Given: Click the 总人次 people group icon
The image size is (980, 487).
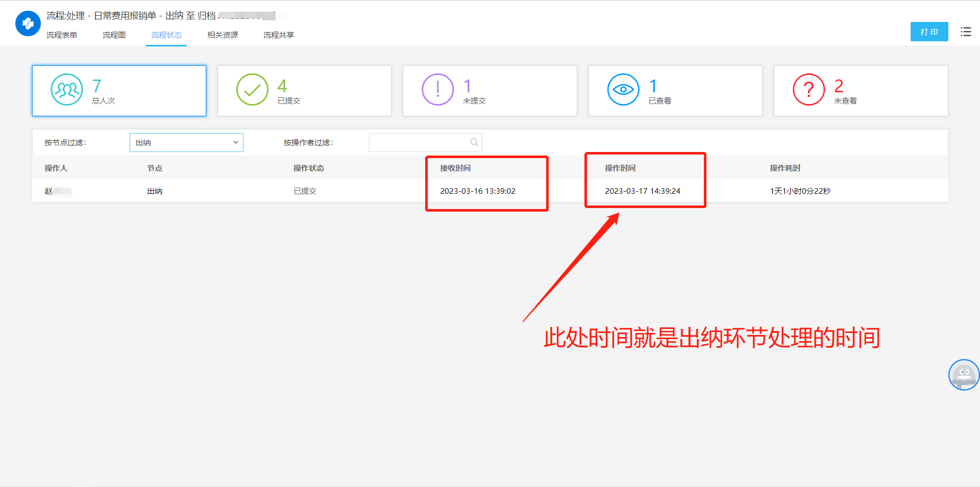Looking at the screenshot, I should point(67,90).
